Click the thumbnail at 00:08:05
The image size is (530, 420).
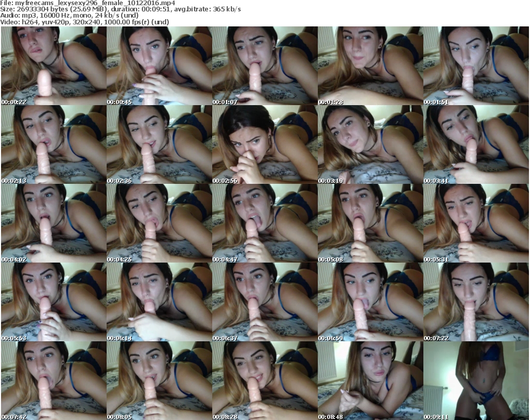pos(159,381)
